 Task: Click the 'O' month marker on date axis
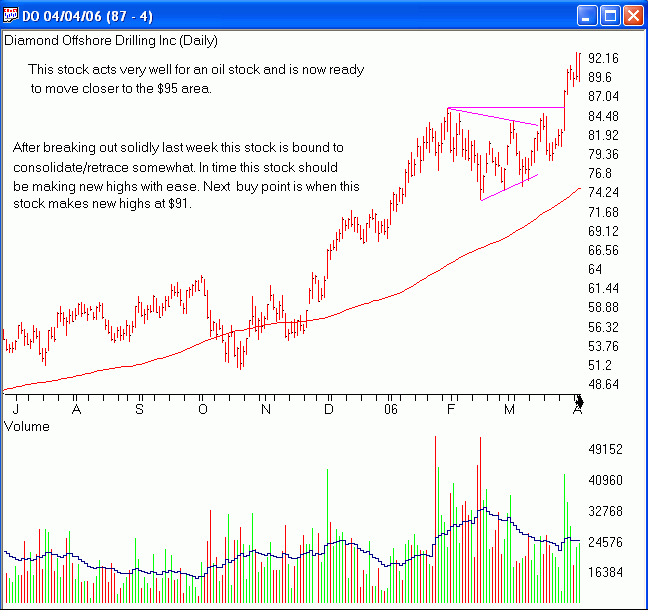coord(202,409)
